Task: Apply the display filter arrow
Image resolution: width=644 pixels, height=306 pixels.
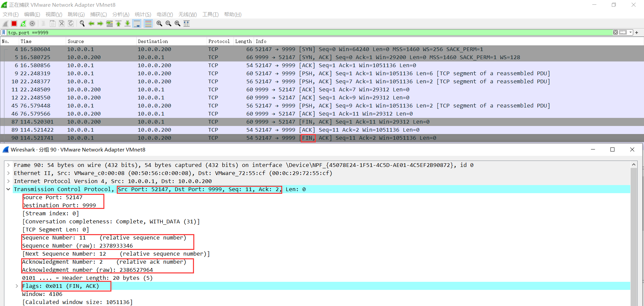Action: (x=623, y=33)
